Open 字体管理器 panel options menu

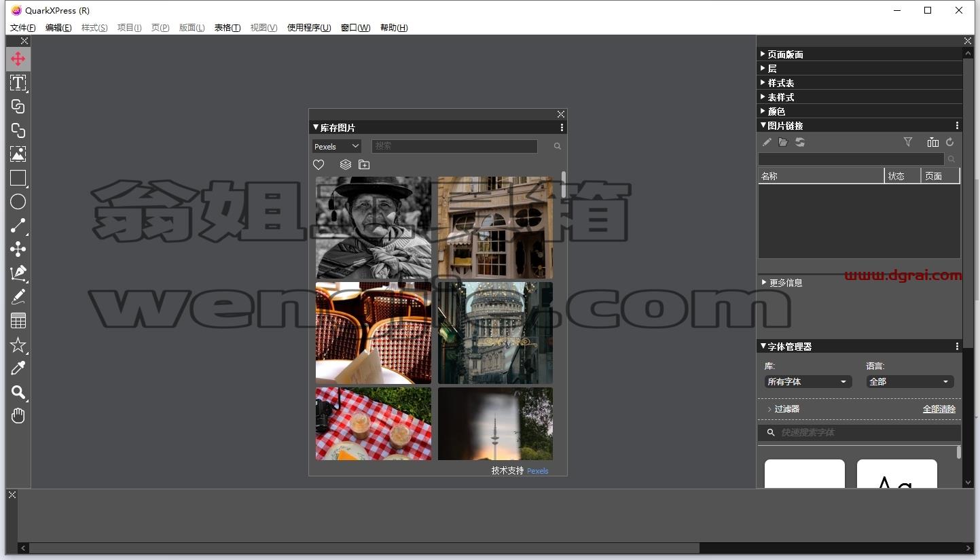click(x=957, y=347)
